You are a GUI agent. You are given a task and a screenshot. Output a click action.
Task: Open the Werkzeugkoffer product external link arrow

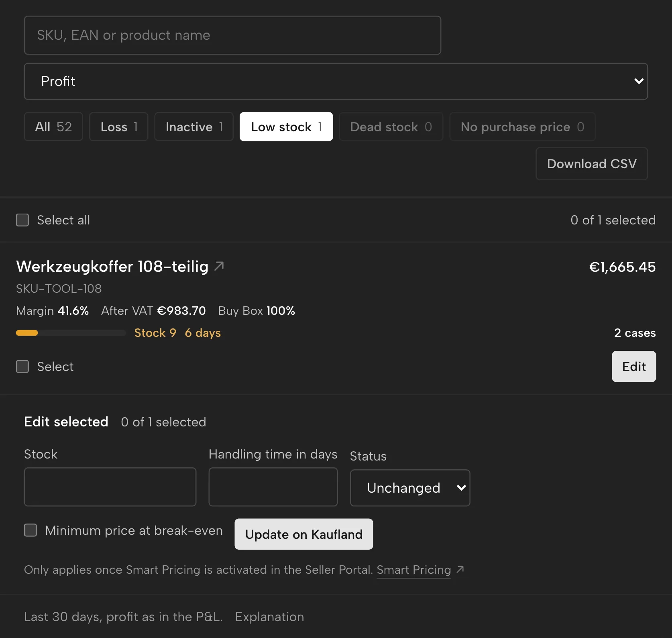[x=219, y=266]
